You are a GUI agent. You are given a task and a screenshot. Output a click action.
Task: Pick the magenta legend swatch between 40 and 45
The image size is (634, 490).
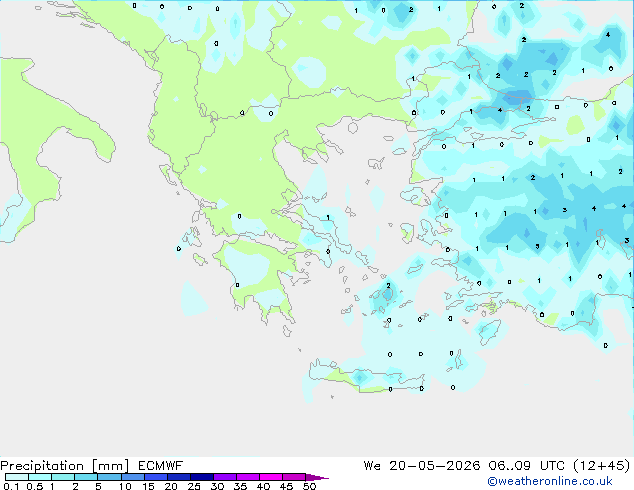271,477
